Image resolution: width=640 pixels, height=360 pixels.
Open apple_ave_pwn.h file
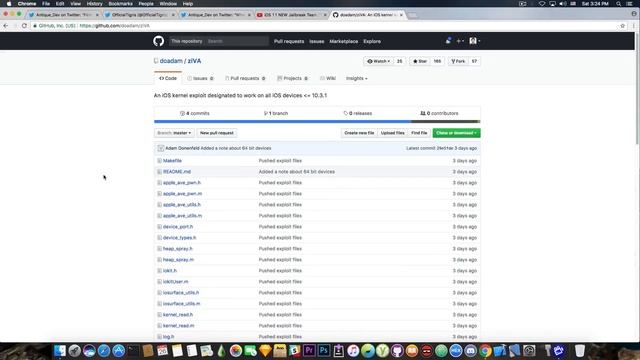tap(182, 183)
